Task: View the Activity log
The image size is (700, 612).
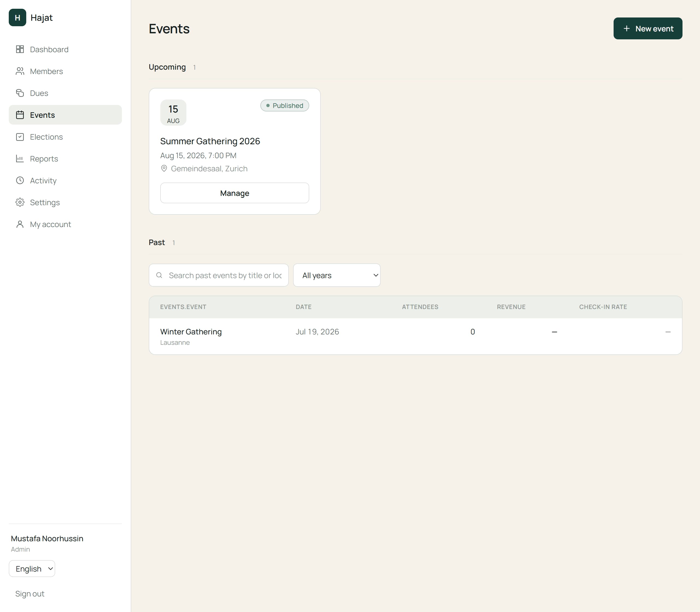Action: [x=65, y=180]
